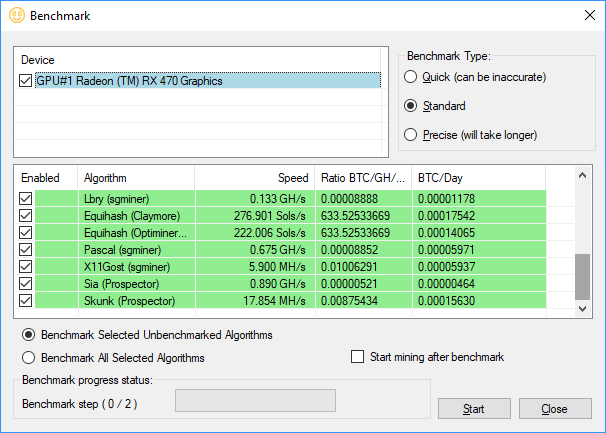This screenshot has width=606, height=433.
Task: Select the Sia (Prospector) algorithm name
Action: pyautogui.click(x=121, y=284)
